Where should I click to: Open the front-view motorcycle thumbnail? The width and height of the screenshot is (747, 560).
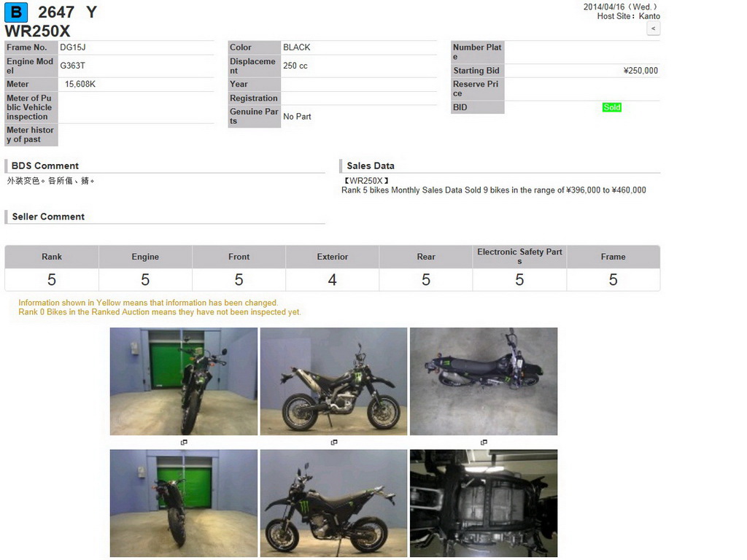point(184,381)
